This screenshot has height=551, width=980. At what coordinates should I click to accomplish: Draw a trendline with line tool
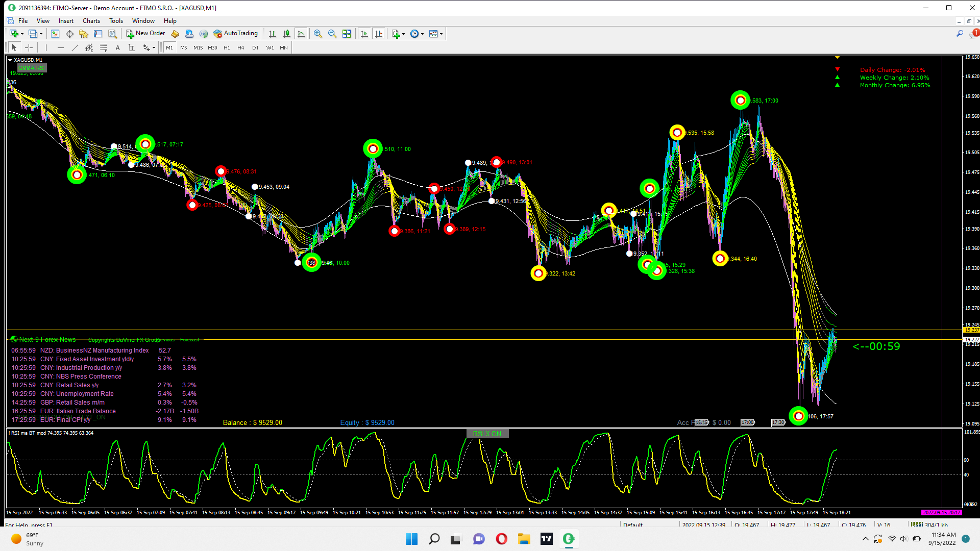click(x=75, y=47)
